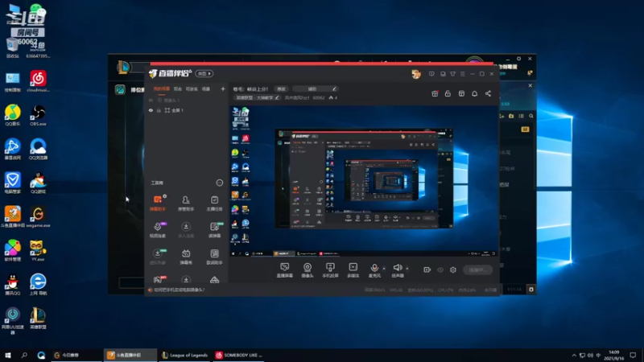Toggle visibility eye for 摄像头1 source
This screenshot has height=362, width=644.
click(151, 100)
